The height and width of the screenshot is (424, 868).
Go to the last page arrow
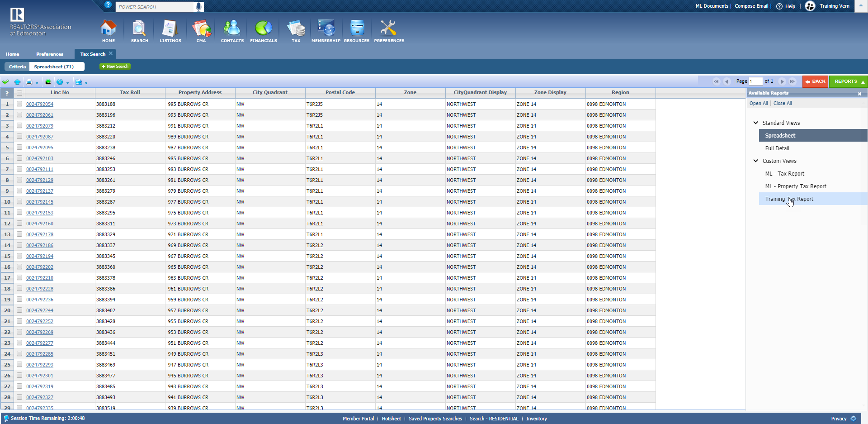(792, 81)
